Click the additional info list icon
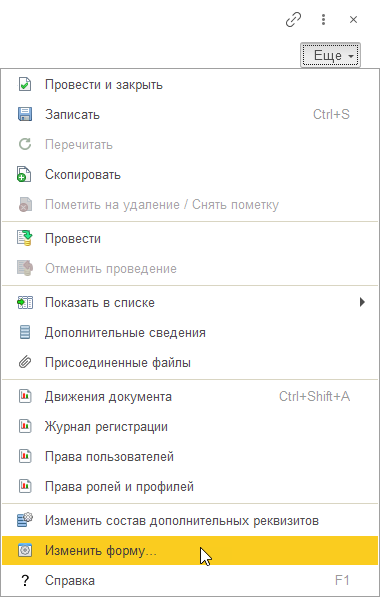380x597 pixels. (25, 332)
